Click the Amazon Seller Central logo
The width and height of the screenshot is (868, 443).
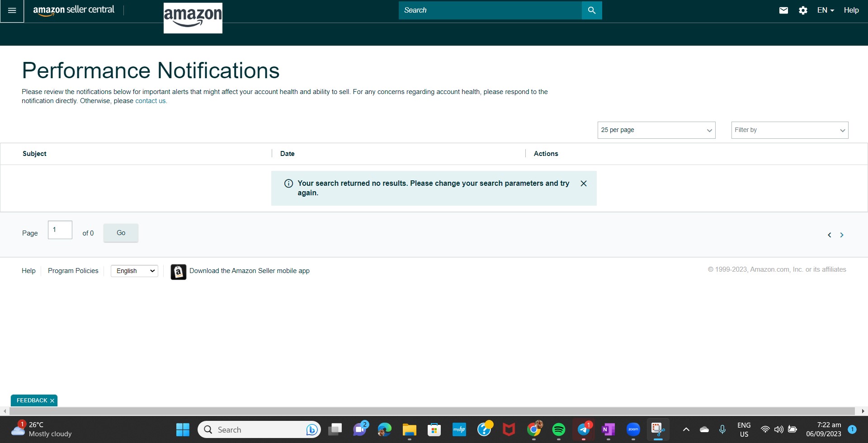point(74,10)
